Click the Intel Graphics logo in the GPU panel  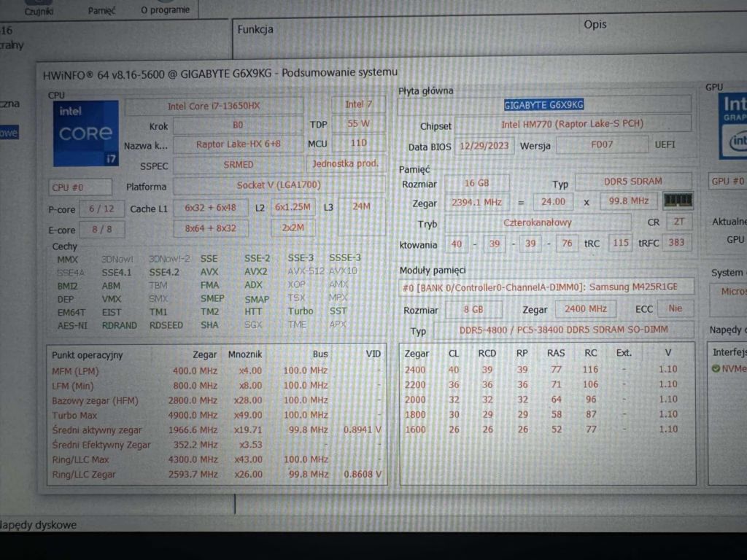click(x=733, y=125)
